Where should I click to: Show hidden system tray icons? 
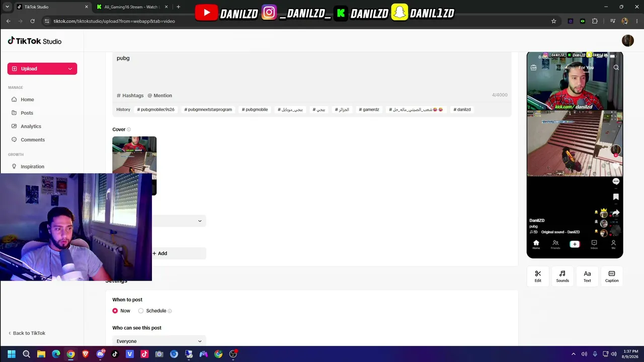point(573,354)
